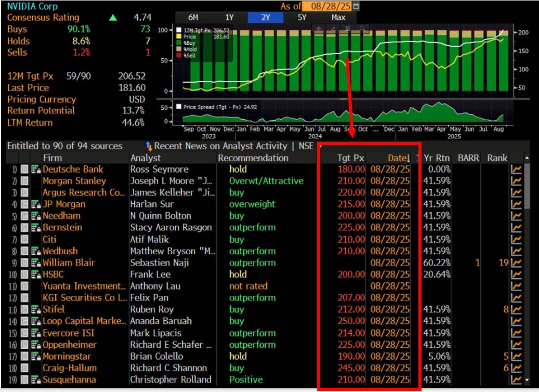Open the Susquehanna firm link
This screenshot has width=539, height=392.
coord(69,380)
